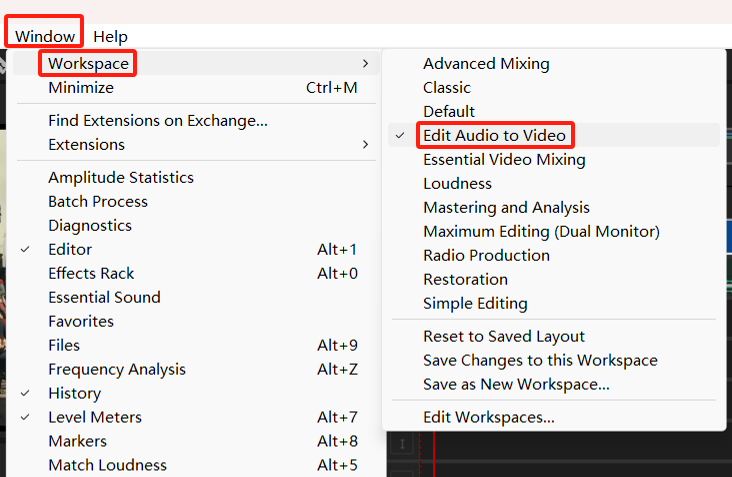The width and height of the screenshot is (732, 477).
Task: Open the Amplitude Statistics panel
Action: tap(121, 177)
